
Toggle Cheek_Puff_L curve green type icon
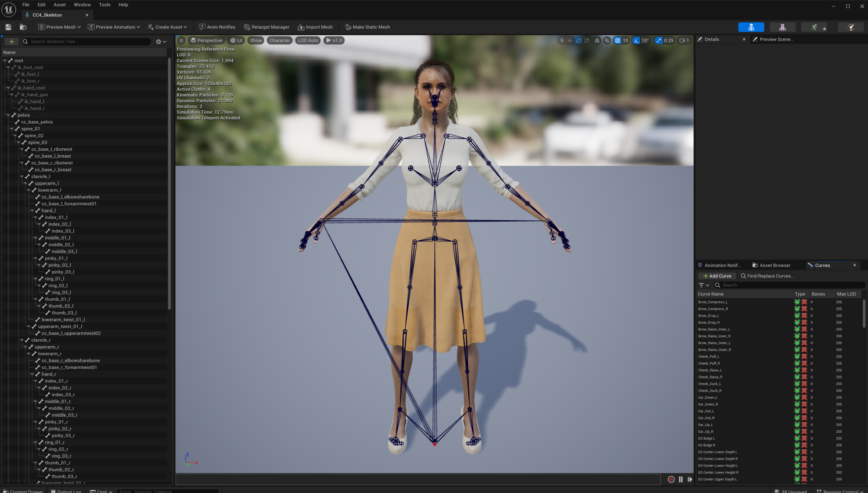click(x=797, y=356)
